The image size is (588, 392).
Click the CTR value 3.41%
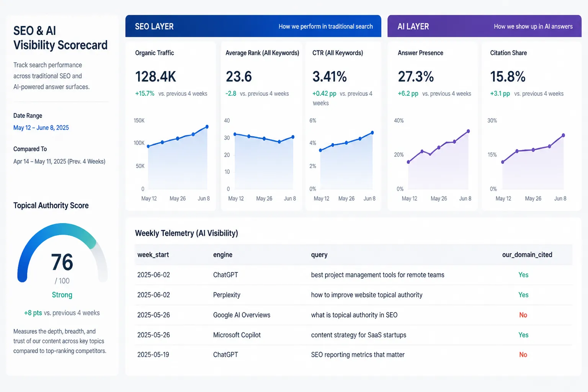point(330,77)
